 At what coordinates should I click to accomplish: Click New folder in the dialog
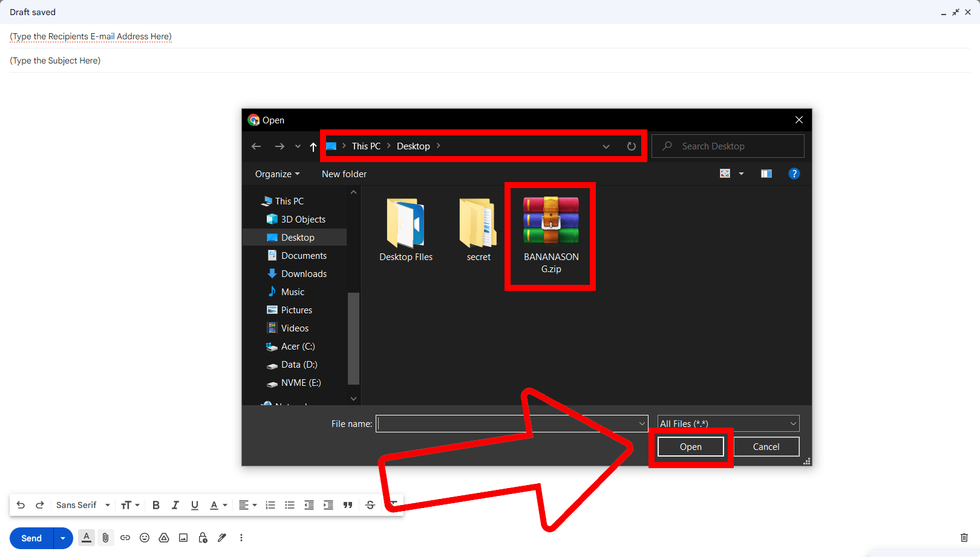tap(344, 174)
